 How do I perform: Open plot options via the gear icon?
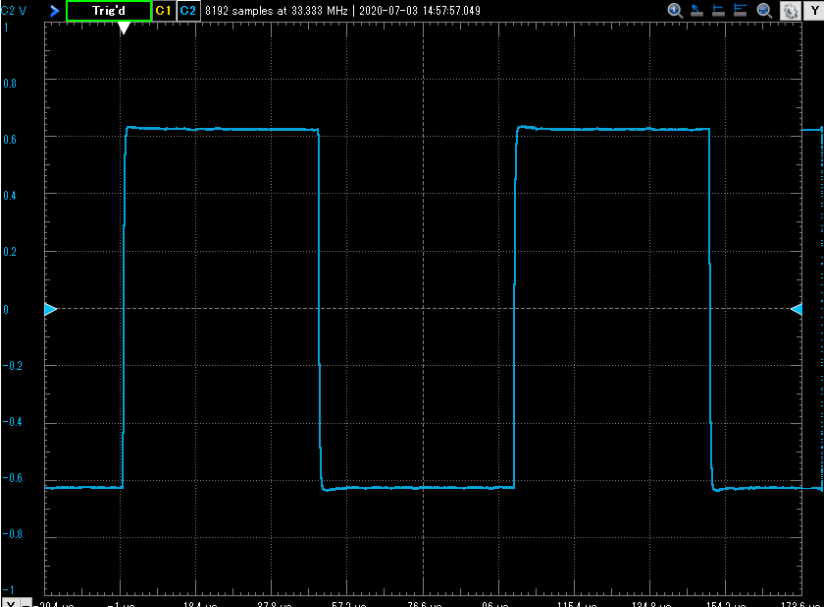(x=790, y=11)
